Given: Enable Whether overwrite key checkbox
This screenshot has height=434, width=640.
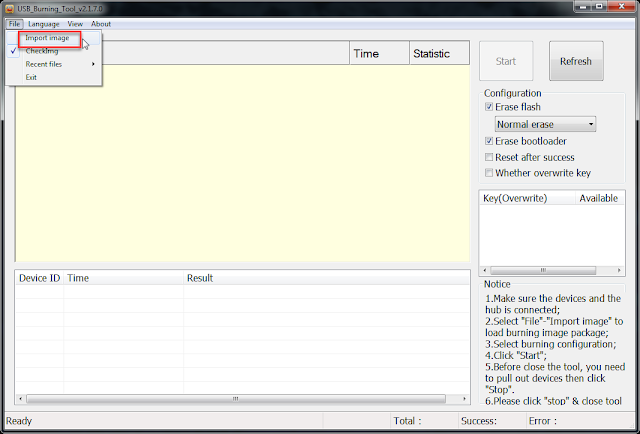Looking at the screenshot, I should (x=489, y=173).
